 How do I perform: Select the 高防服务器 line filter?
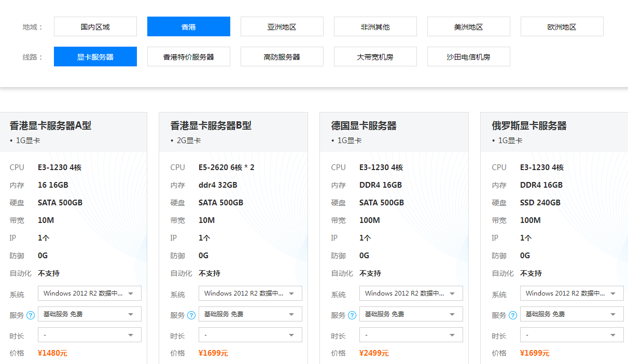pos(282,57)
